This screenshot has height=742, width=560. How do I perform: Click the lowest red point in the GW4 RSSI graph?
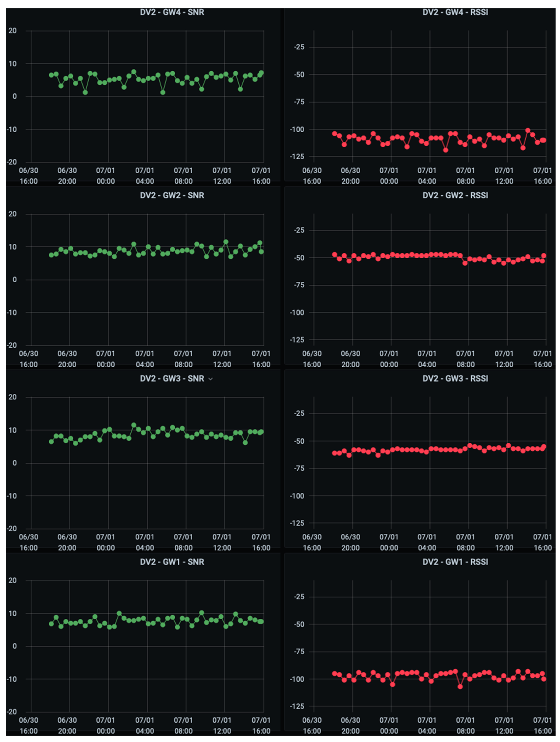click(446, 150)
